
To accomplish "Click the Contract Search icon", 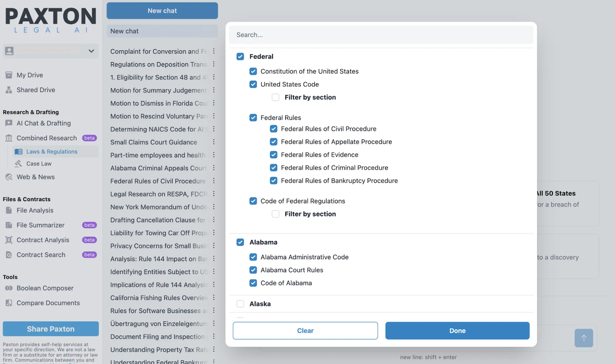I will pyautogui.click(x=9, y=255).
